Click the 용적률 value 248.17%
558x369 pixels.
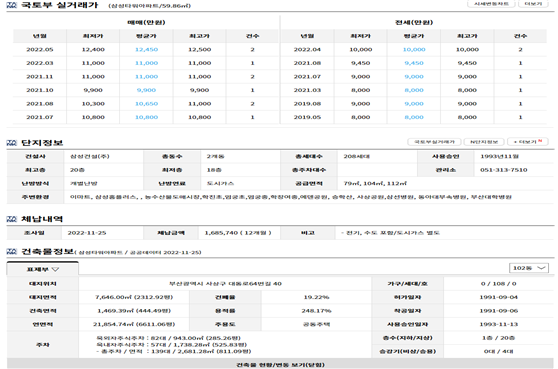click(x=316, y=311)
